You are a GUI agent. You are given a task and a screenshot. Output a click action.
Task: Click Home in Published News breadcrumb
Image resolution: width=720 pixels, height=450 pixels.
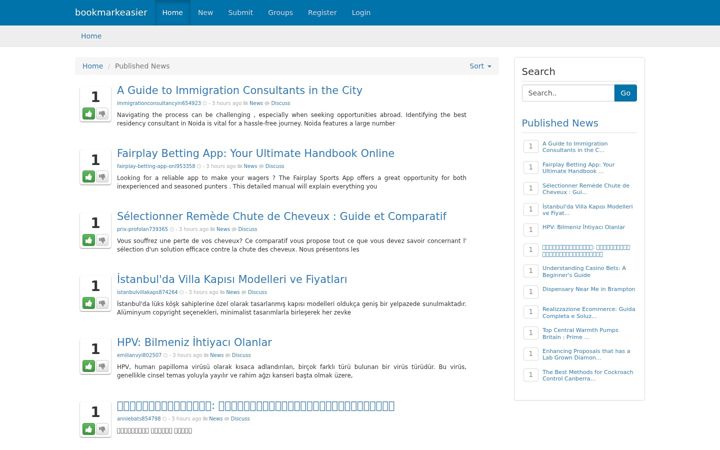pos(92,66)
